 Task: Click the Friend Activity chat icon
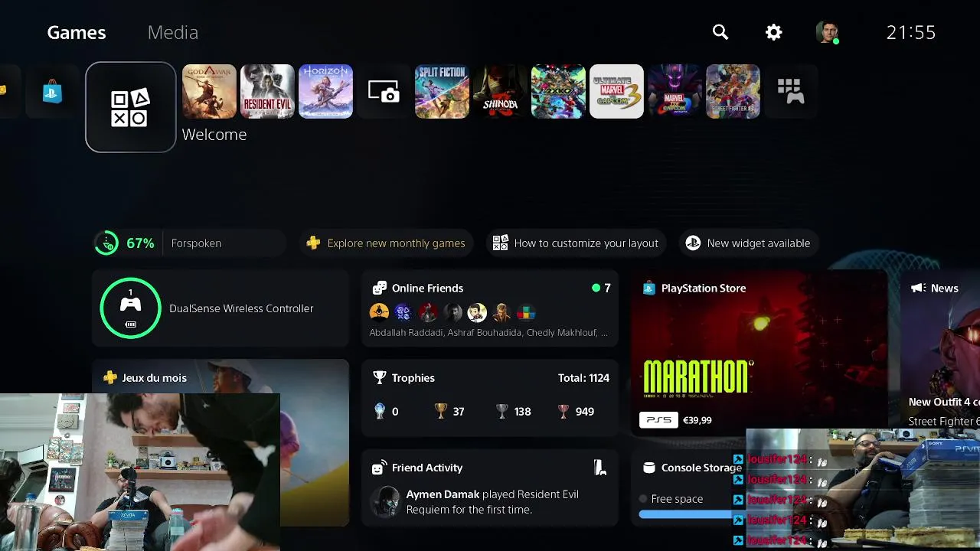pos(379,468)
